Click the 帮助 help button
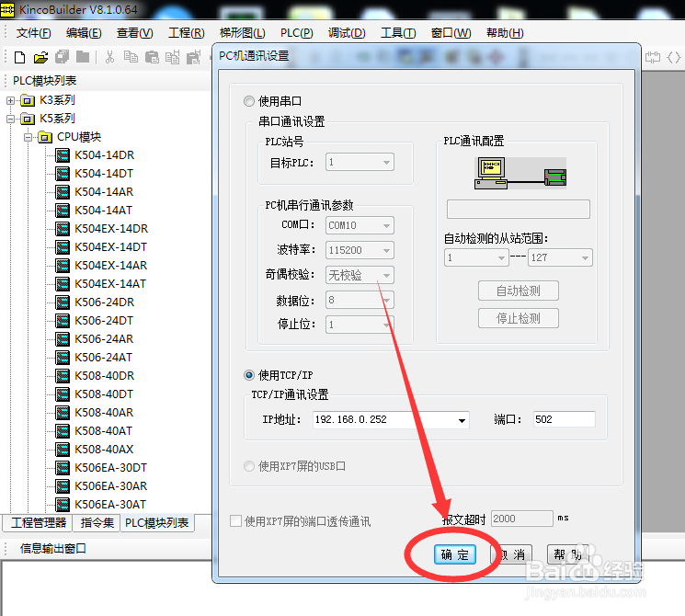 coord(567,554)
